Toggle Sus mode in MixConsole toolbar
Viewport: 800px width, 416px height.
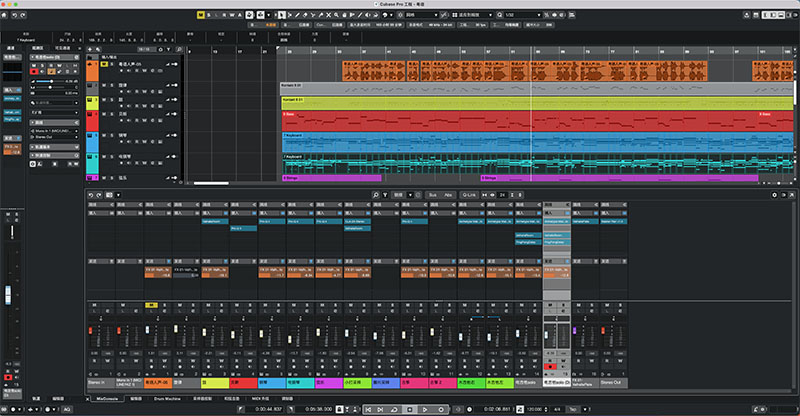click(433, 195)
